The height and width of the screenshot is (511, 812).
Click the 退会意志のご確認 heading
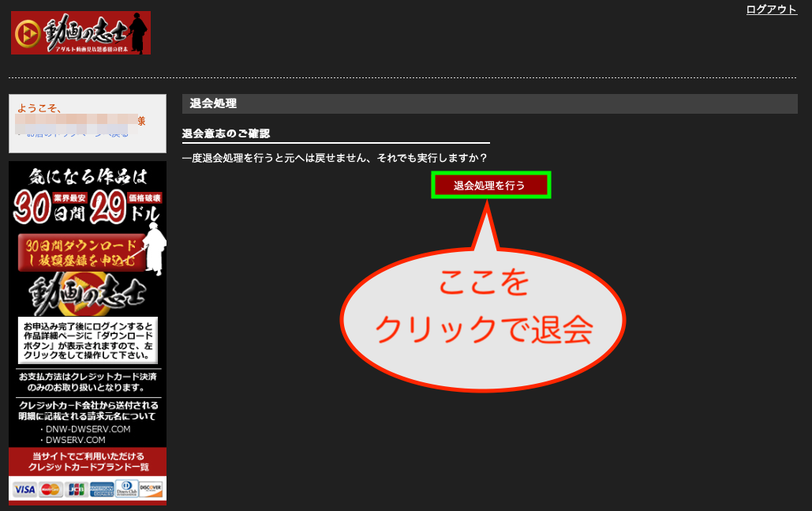(226, 133)
